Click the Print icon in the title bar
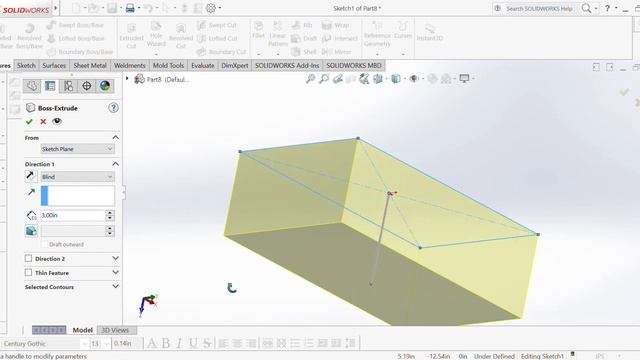Viewport: 640px width, 360px height. click(130, 8)
